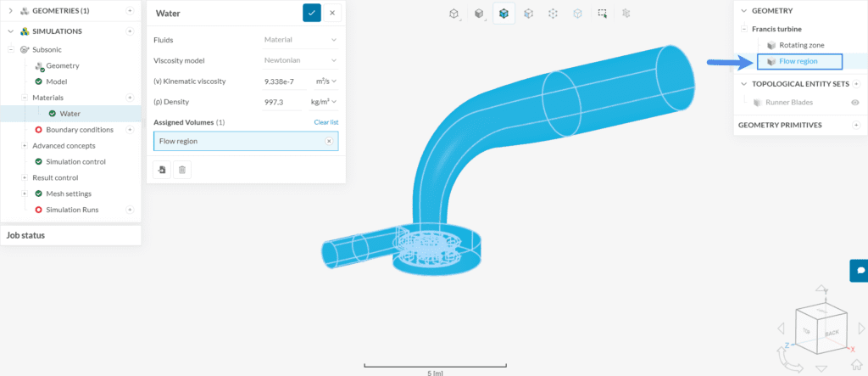
Task: Activate the volume selection mode
Action: point(504,14)
